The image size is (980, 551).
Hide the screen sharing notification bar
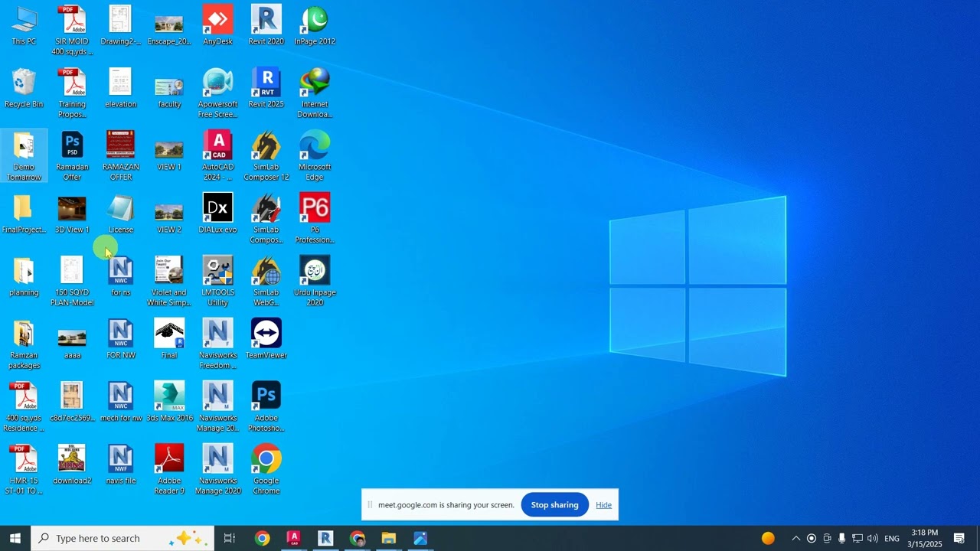click(x=604, y=505)
